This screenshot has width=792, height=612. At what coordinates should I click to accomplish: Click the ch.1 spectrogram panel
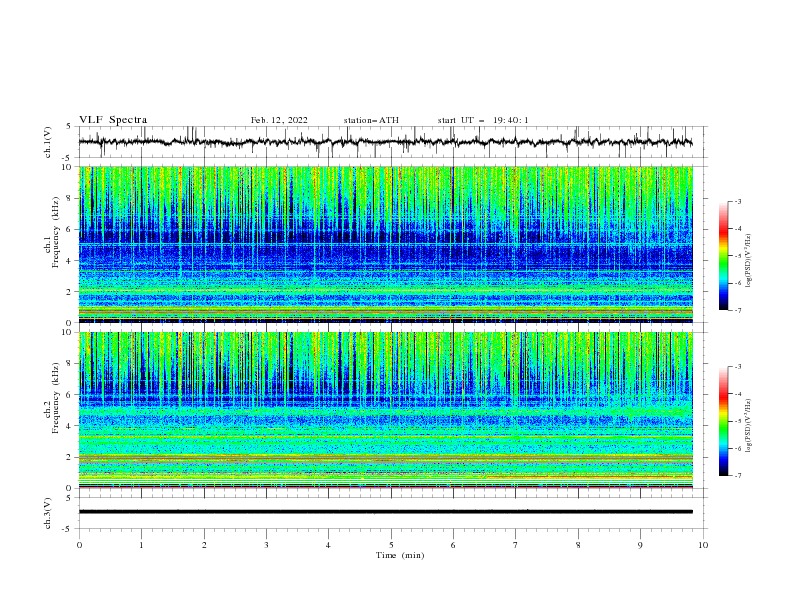pos(386,244)
